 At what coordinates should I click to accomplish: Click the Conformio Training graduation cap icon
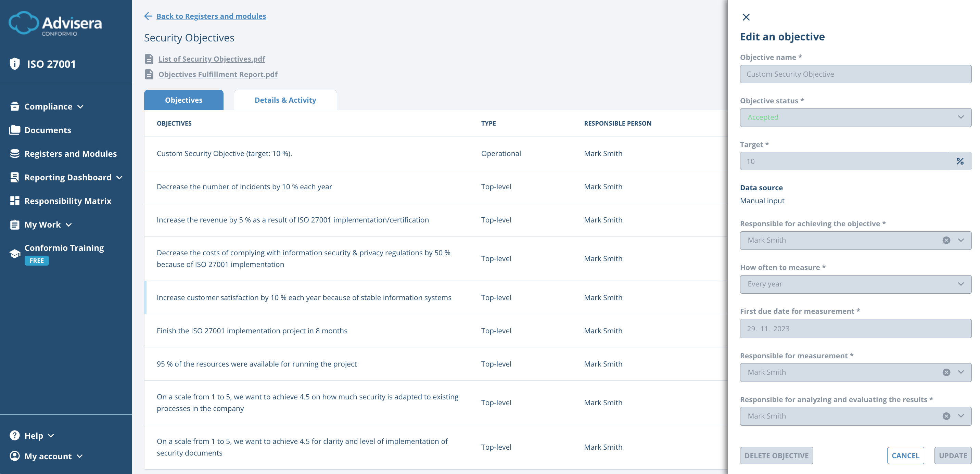(x=14, y=253)
